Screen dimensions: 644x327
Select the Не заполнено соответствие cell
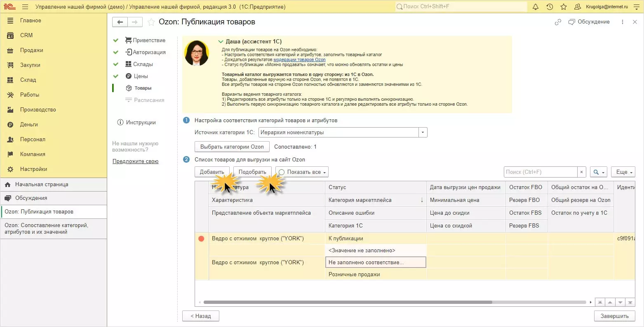pos(376,263)
